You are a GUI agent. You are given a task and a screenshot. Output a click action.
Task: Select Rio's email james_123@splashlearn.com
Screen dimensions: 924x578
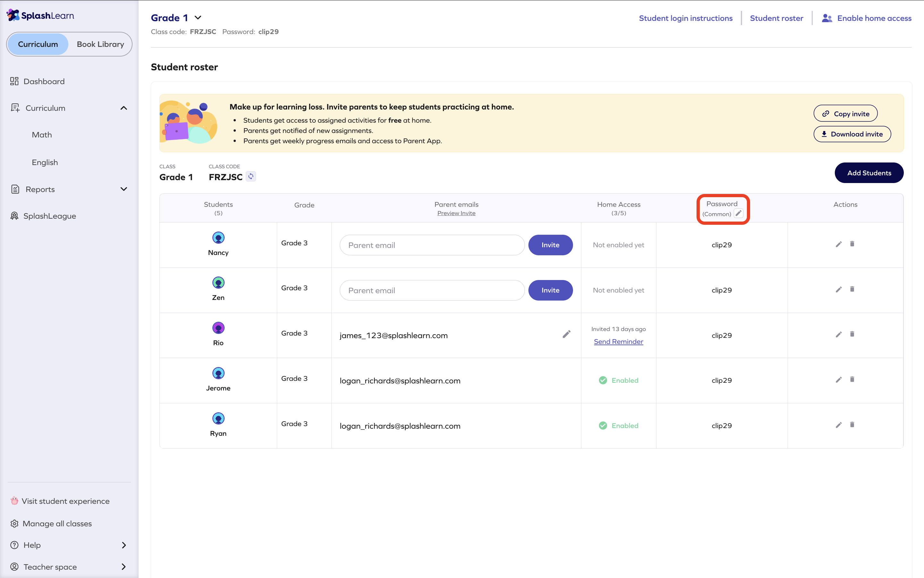click(x=394, y=335)
